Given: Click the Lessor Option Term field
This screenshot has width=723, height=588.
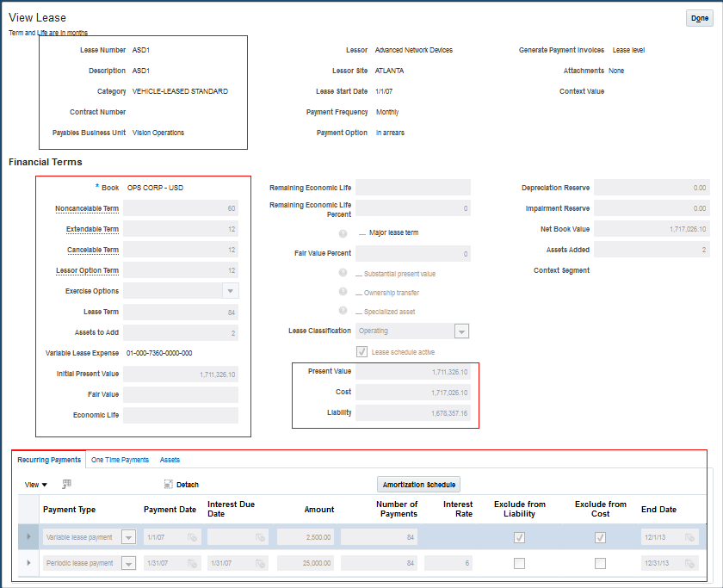Looking at the screenshot, I should tap(181, 270).
